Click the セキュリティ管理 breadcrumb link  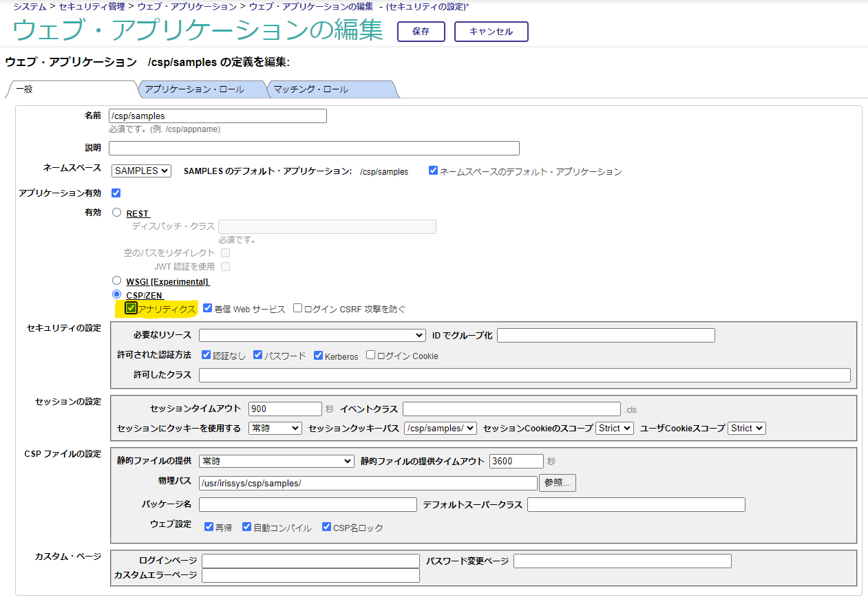click(x=92, y=6)
